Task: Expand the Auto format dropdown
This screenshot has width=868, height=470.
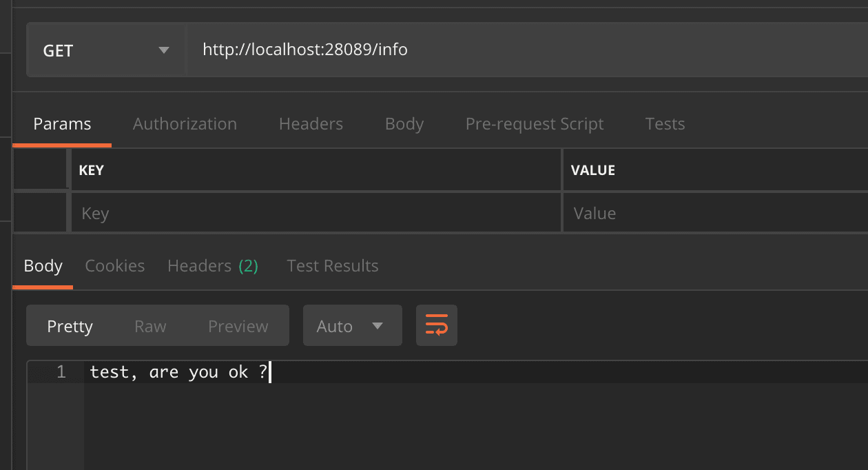Action: click(x=352, y=326)
